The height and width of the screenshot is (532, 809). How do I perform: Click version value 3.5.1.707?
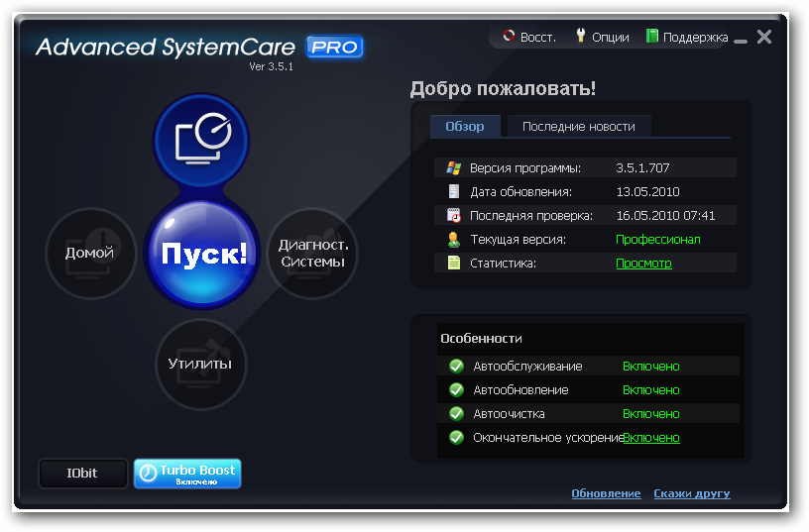[x=642, y=168]
